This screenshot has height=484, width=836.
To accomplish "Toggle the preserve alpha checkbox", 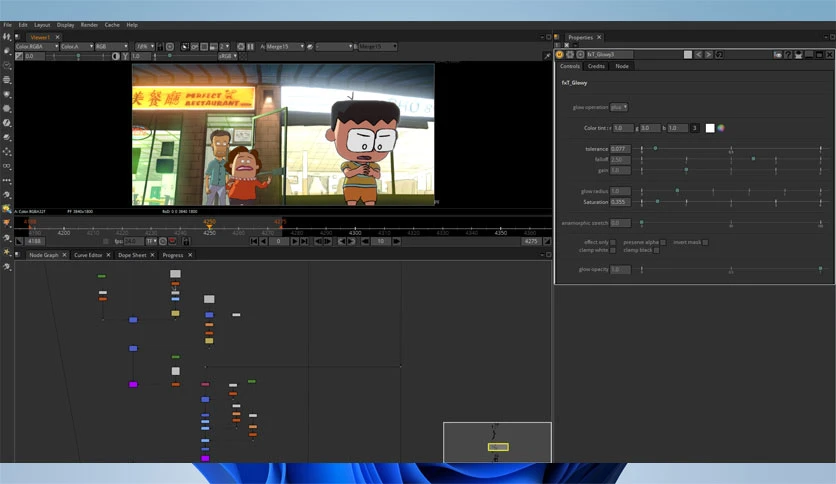I will click(663, 243).
